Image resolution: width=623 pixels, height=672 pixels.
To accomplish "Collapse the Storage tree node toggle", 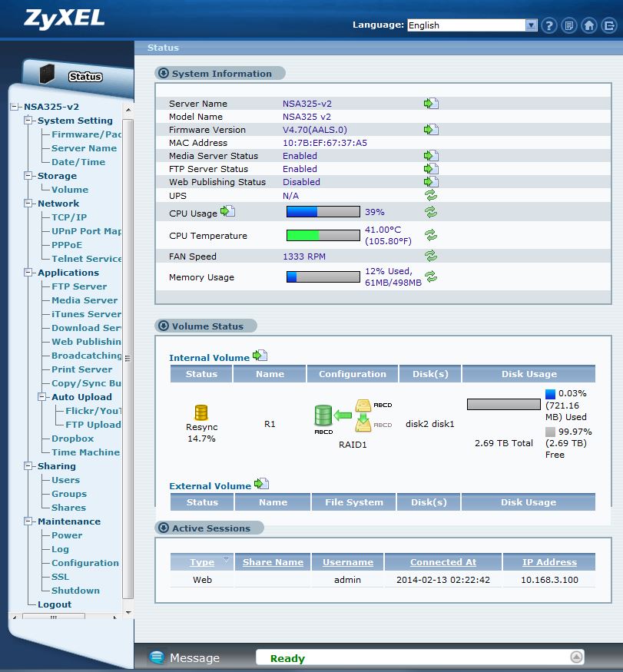I will coord(28,175).
